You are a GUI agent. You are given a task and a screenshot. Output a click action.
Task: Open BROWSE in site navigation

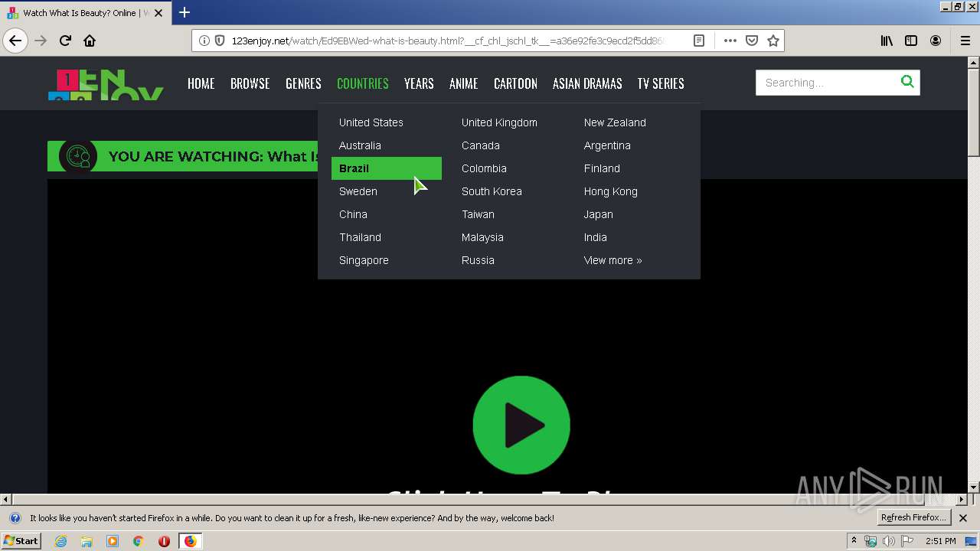pos(250,83)
